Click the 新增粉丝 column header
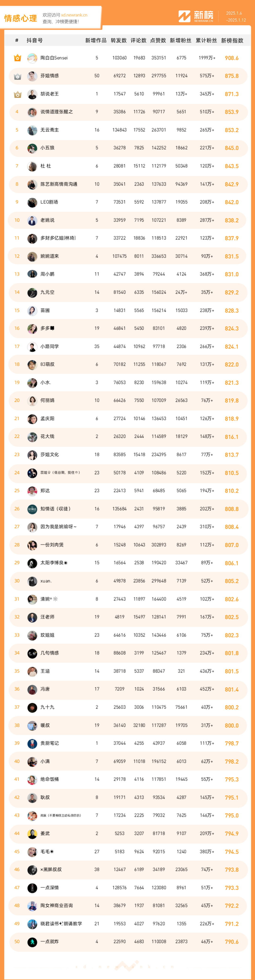Image resolution: width=255 pixels, height=980 pixels. point(181,40)
